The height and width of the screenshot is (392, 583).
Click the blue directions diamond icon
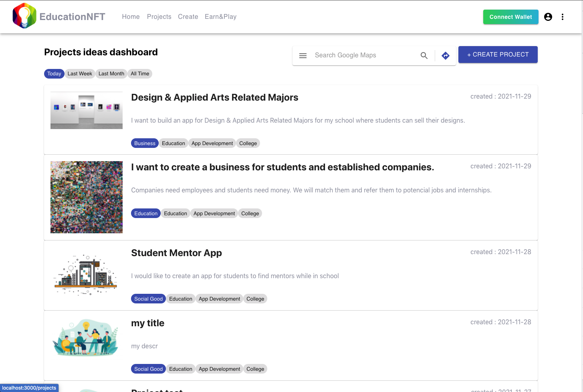tap(446, 56)
